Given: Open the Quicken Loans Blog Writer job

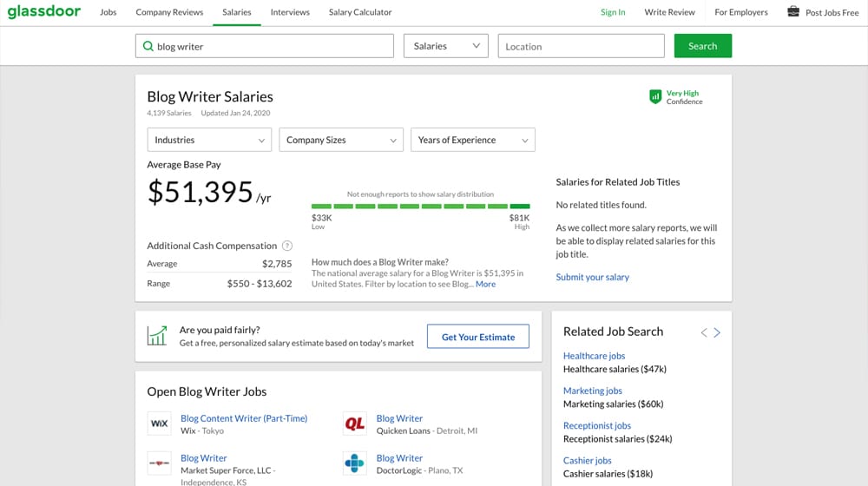Looking at the screenshot, I should click(399, 418).
